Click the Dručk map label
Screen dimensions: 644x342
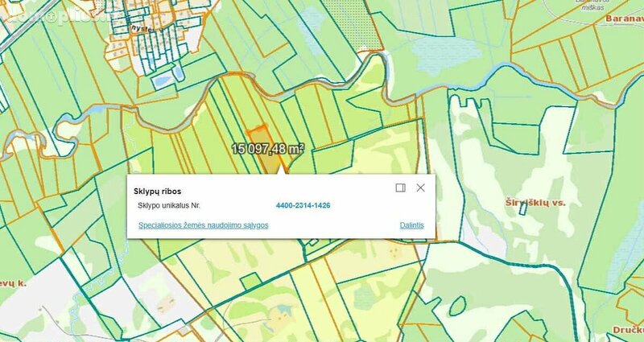click(x=628, y=330)
